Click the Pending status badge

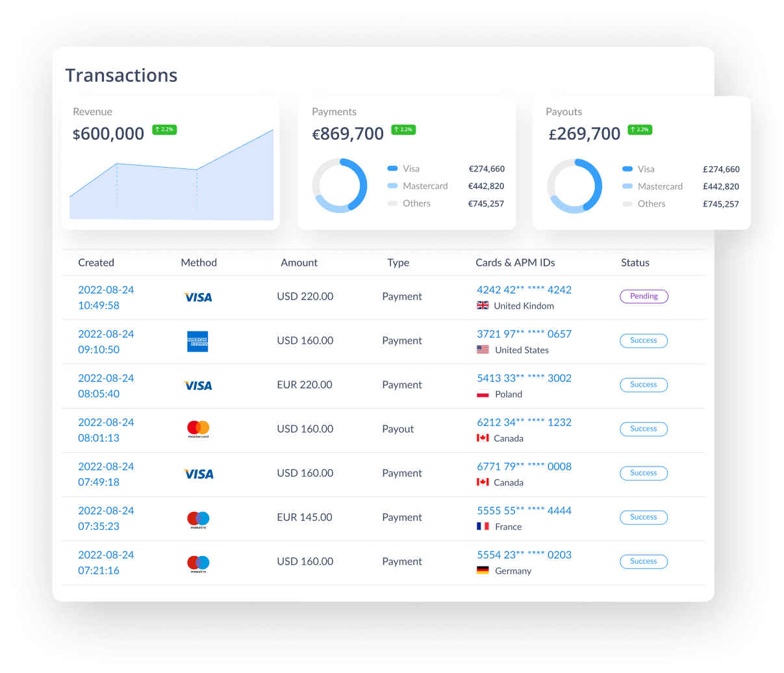coord(643,296)
